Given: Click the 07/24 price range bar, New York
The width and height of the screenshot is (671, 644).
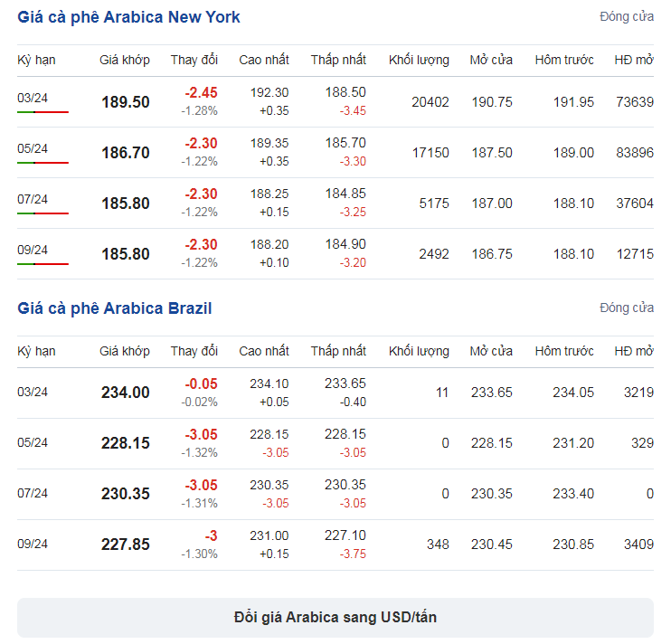Looking at the screenshot, I should (43, 213).
